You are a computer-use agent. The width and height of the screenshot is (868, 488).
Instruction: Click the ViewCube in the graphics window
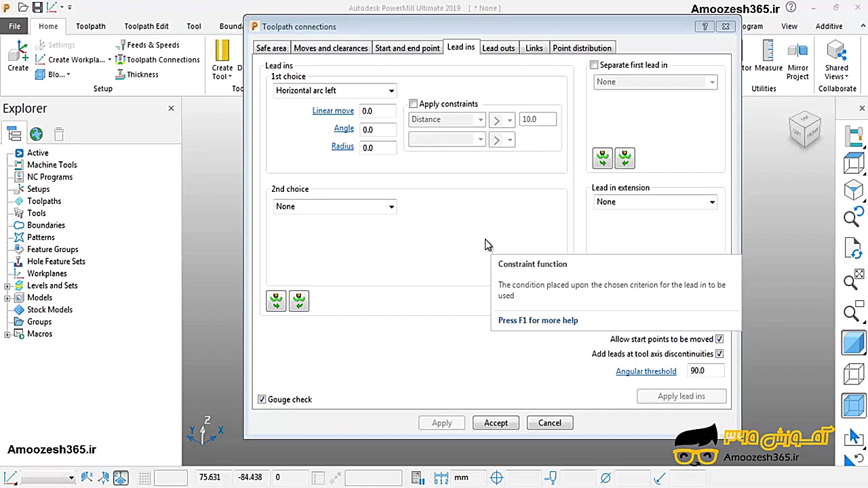click(805, 129)
